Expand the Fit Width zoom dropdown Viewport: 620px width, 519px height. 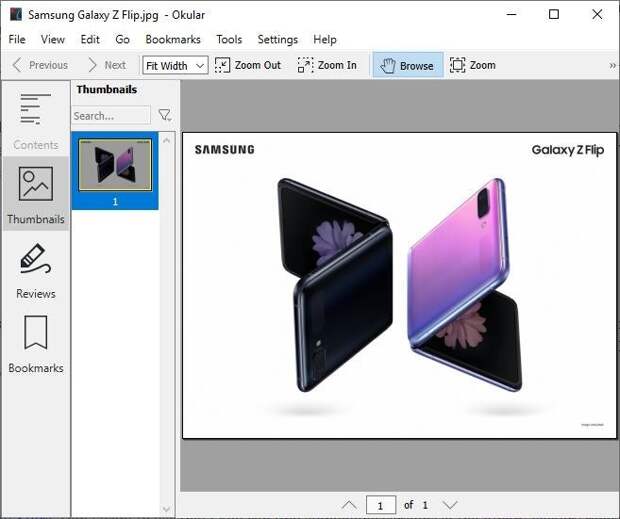pos(175,65)
